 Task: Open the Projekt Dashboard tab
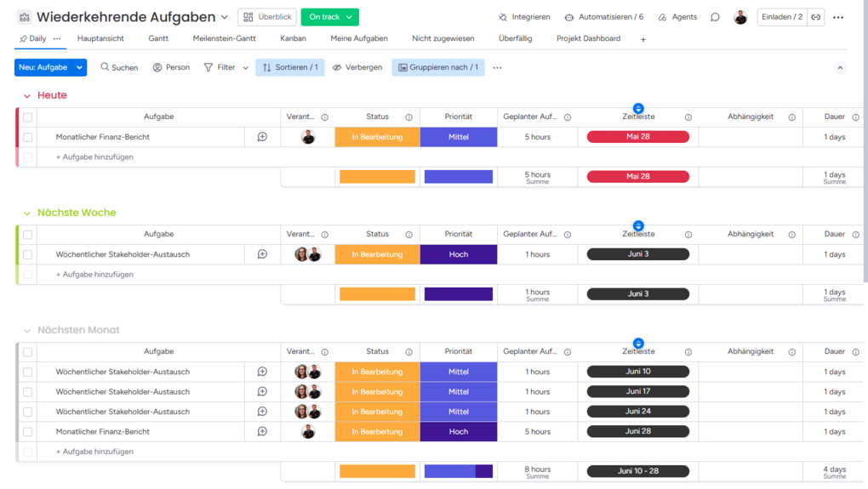click(x=588, y=39)
